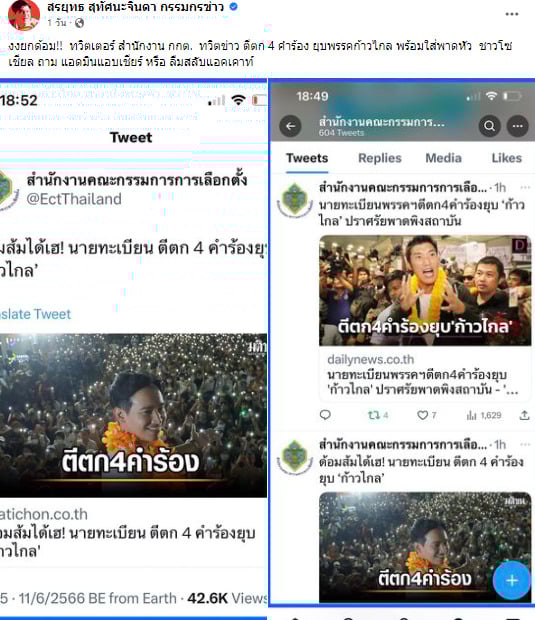Click the public globe privacy icon
The width and height of the screenshot is (535, 620).
[x=79, y=23]
